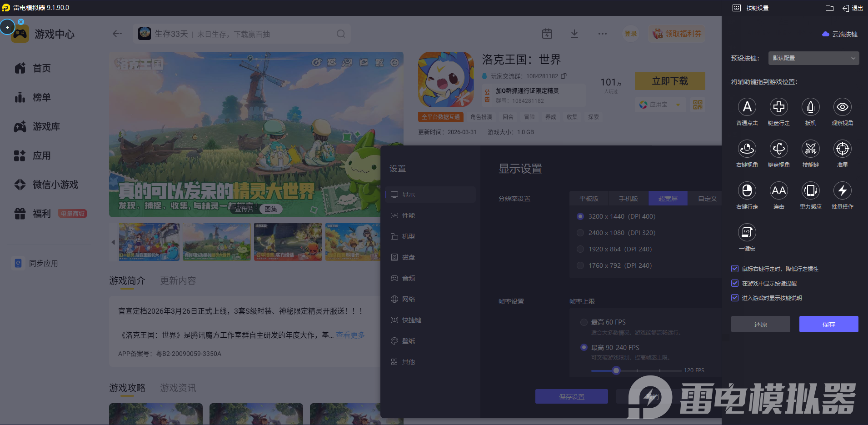Click the 还原 restore button
This screenshot has width=868, height=425.
tap(761, 324)
